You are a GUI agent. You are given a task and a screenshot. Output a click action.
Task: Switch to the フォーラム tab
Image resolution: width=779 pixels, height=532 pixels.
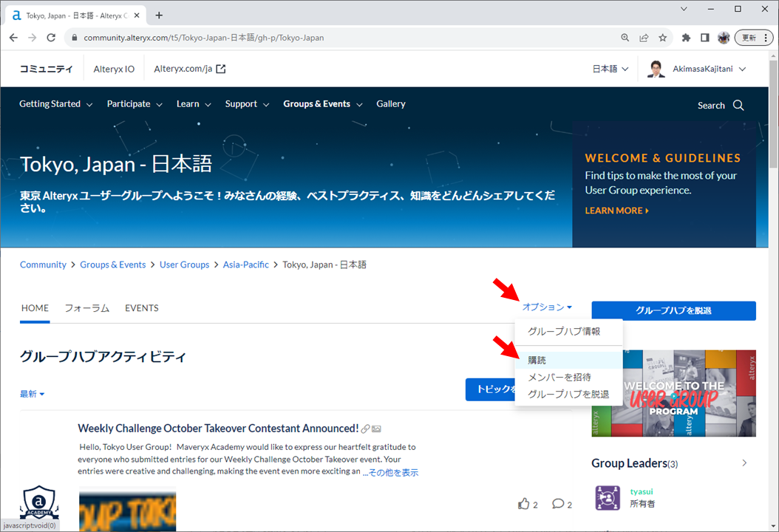(x=86, y=308)
